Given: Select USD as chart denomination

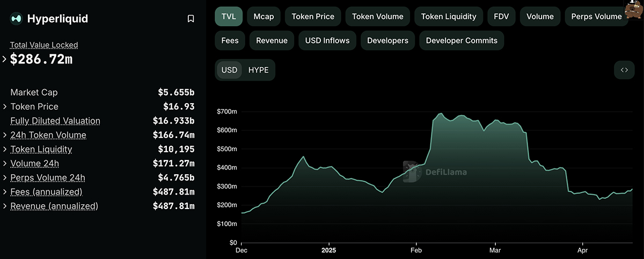Looking at the screenshot, I should point(230,70).
